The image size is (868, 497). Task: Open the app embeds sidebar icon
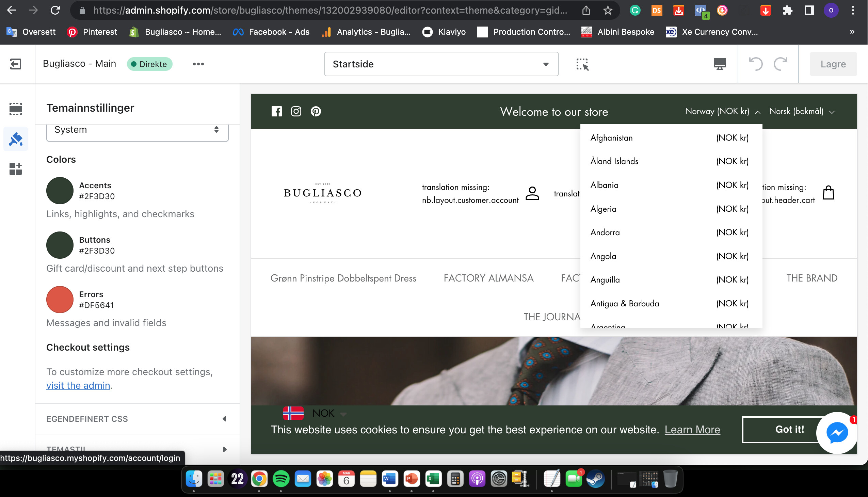click(16, 169)
